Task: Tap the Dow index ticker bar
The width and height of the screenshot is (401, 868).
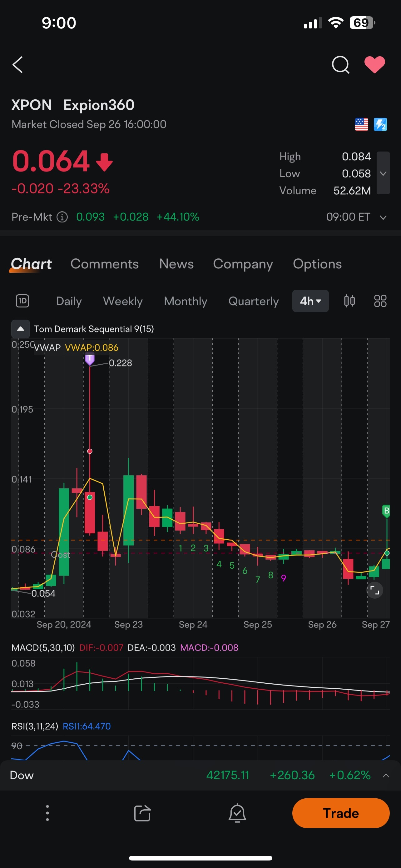Action: coord(200,775)
